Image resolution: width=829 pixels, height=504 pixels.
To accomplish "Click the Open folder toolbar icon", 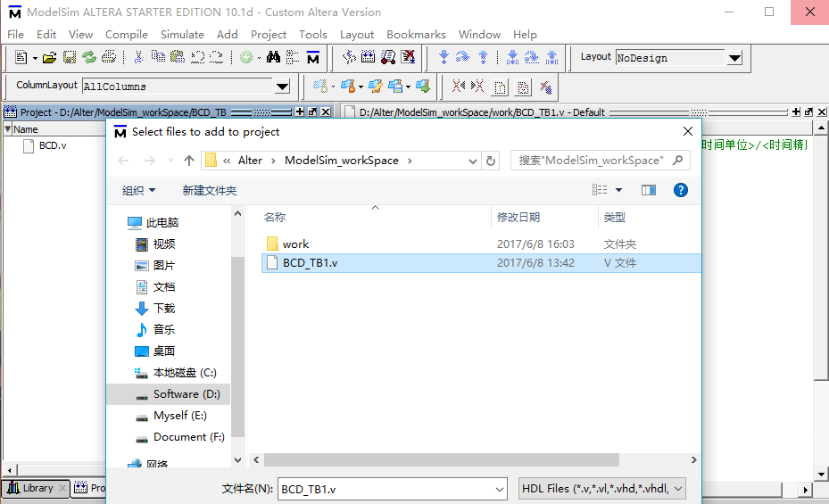I will (x=50, y=58).
